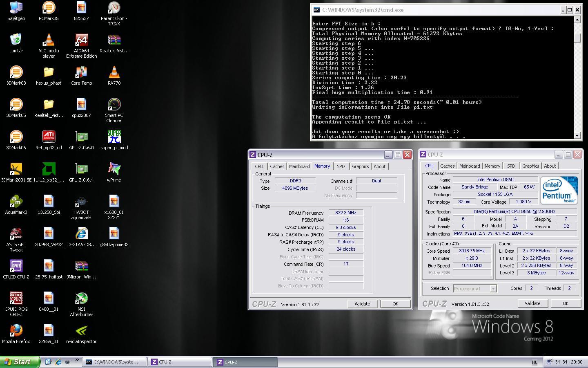Open Caches tab in Pentium CPU-Z window
The image size is (588, 368).
447,166
